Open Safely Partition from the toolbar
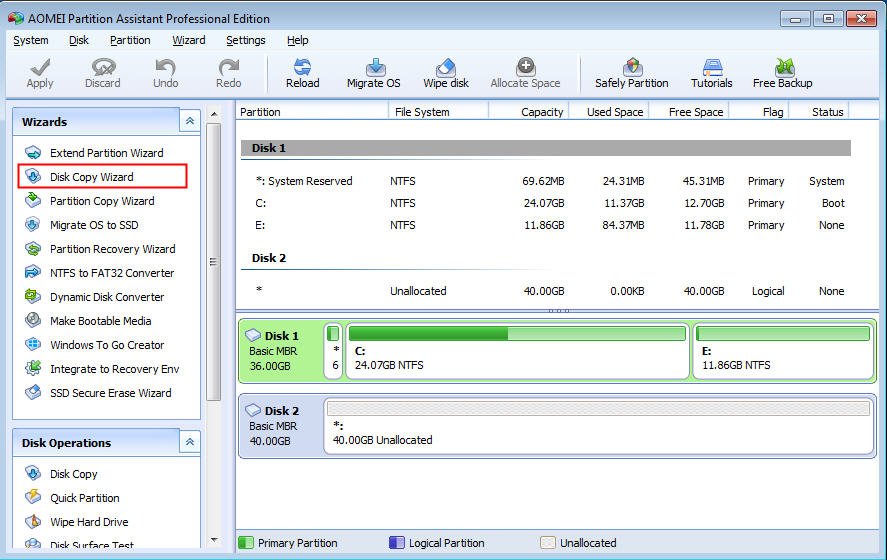 pos(631,74)
